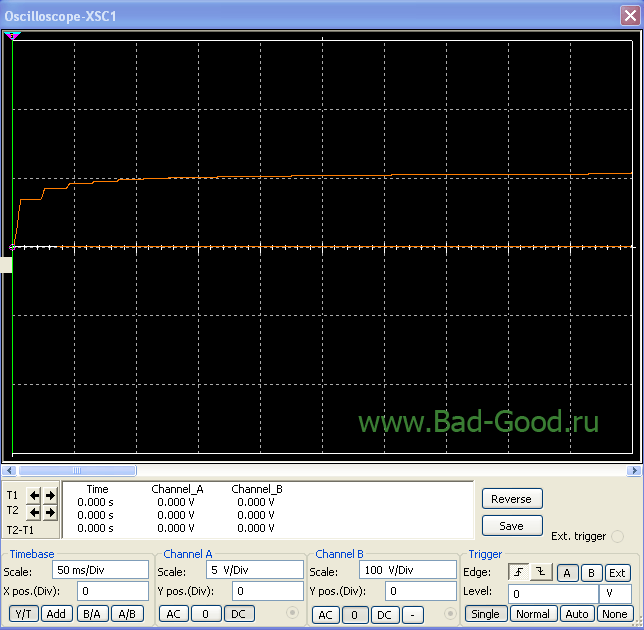This screenshot has height=630, width=644.
Task: Set trigger source to Ext
Action: click(617, 573)
